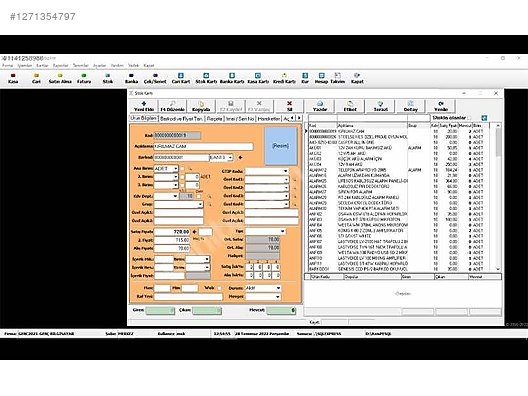The height and width of the screenshot is (396, 528).
Task: Click the F4 Düzenle edit button
Action: click(172, 106)
